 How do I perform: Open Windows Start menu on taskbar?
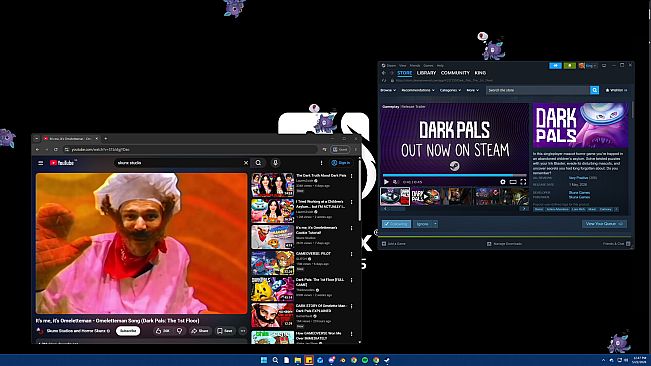point(264,360)
